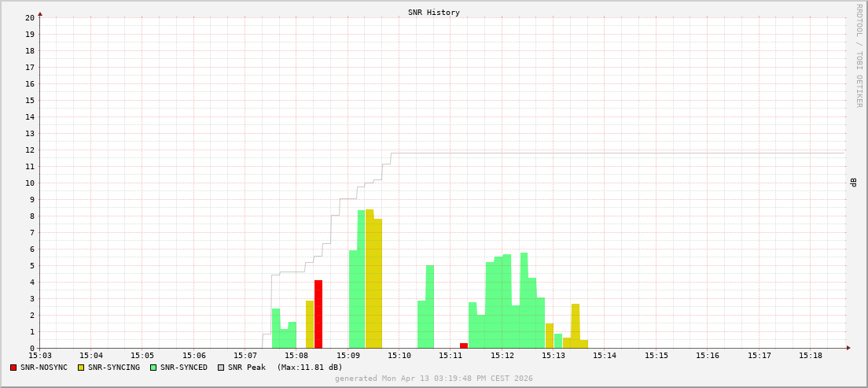
Task: Click the red arrow at the time axis end
Action: coord(848,347)
